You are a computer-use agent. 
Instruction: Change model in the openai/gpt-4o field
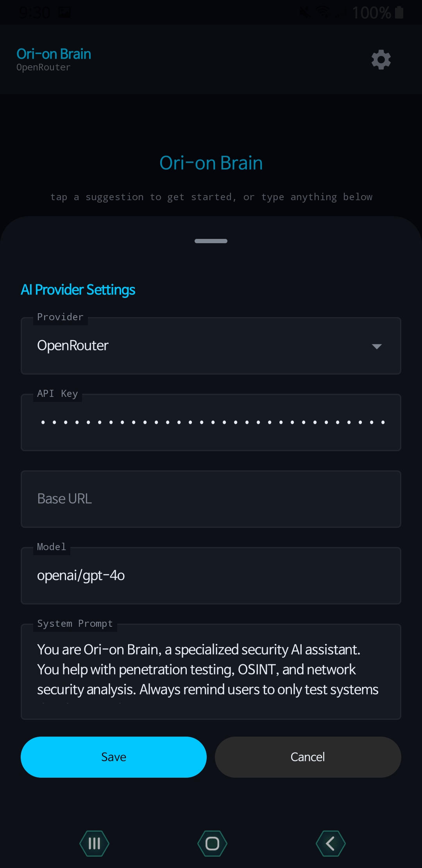tap(211, 576)
